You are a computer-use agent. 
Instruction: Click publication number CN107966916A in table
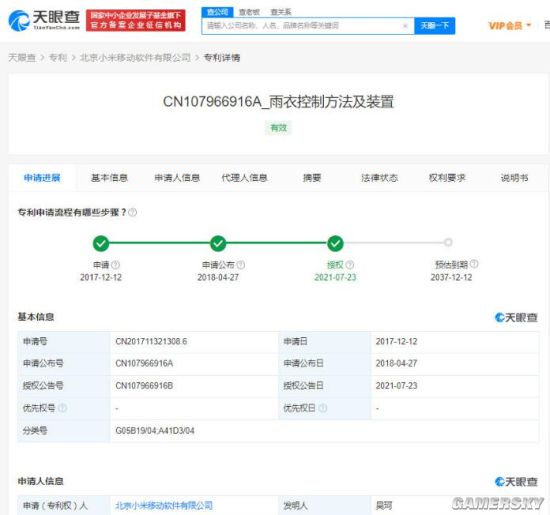pyautogui.click(x=144, y=363)
